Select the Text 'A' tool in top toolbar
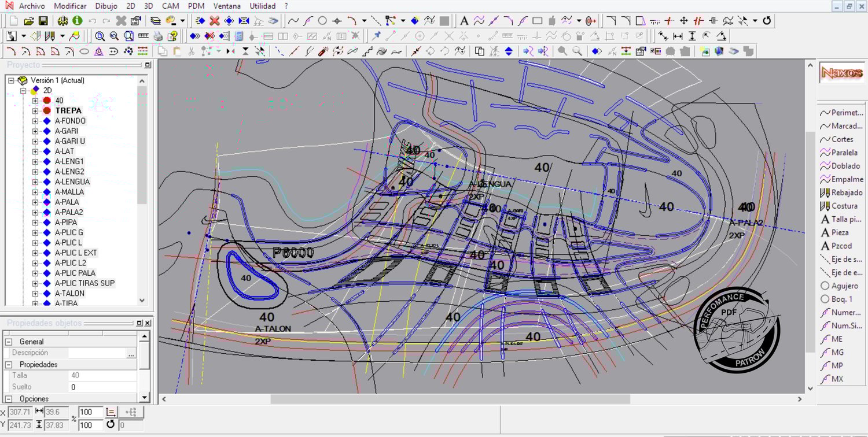 pyautogui.click(x=464, y=21)
